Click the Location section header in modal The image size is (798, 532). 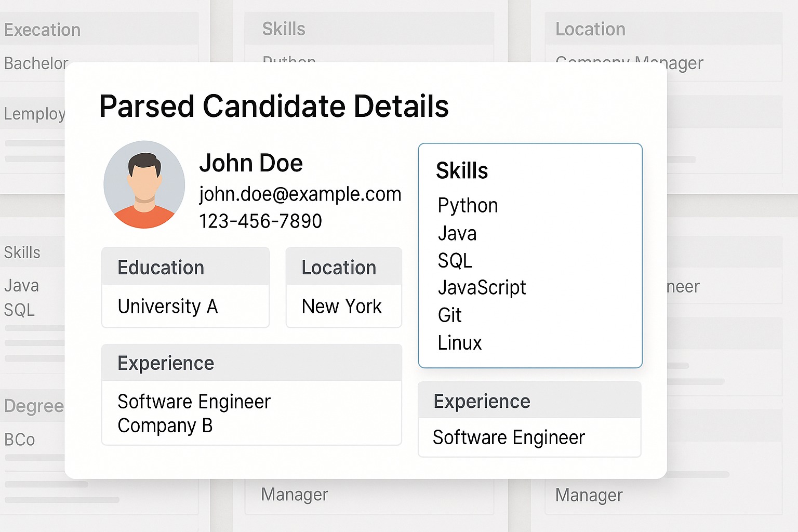pyautogui.click(x=338, y=268)
